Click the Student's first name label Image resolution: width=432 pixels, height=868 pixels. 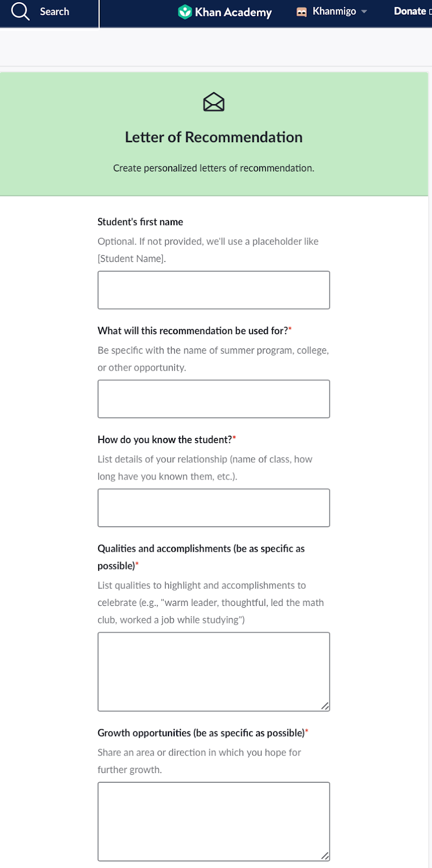pos(140,222)
